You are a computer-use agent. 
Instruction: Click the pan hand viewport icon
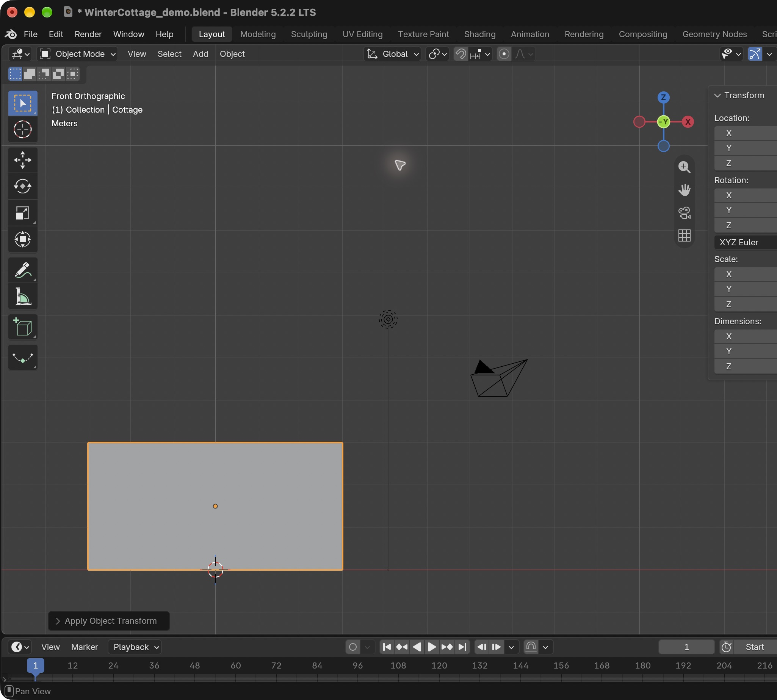(x=684, y=190)
